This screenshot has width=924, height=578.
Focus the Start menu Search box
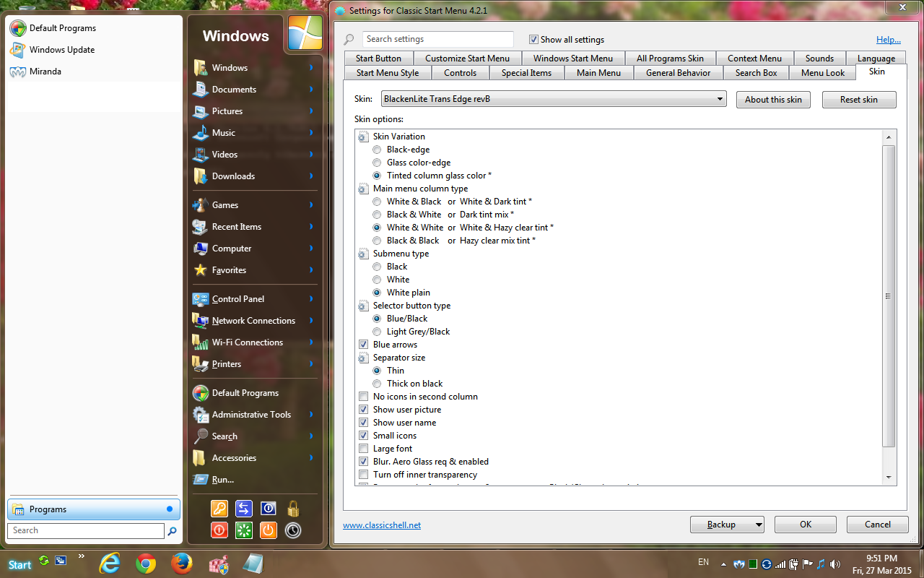coord(86,531)
